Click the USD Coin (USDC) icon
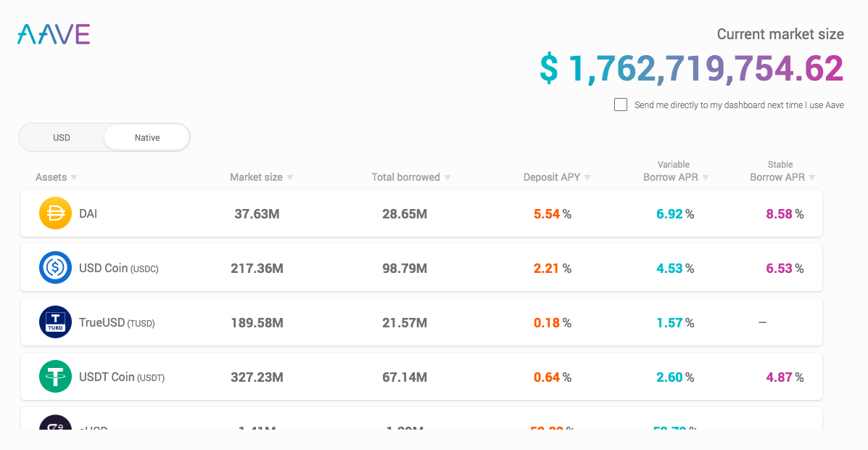868x450 pixels. pyautogui.click(x=55, y=269)
